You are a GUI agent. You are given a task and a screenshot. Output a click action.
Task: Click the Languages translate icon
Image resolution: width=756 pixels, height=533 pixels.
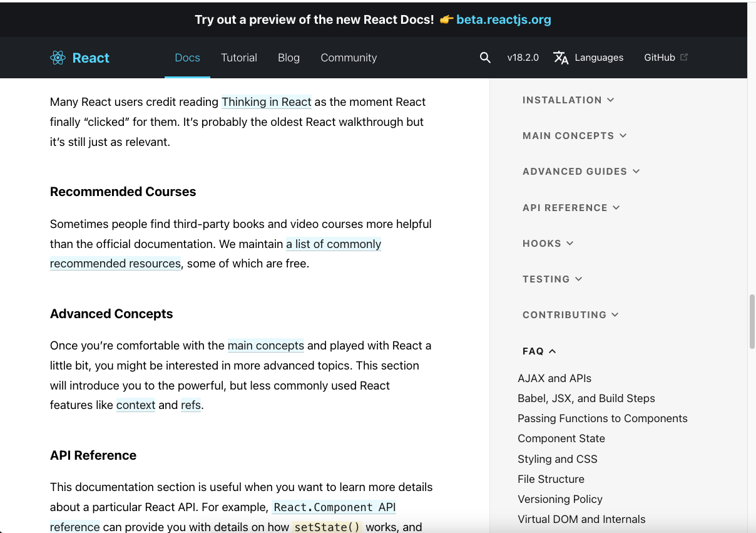(x=561, y=58)
